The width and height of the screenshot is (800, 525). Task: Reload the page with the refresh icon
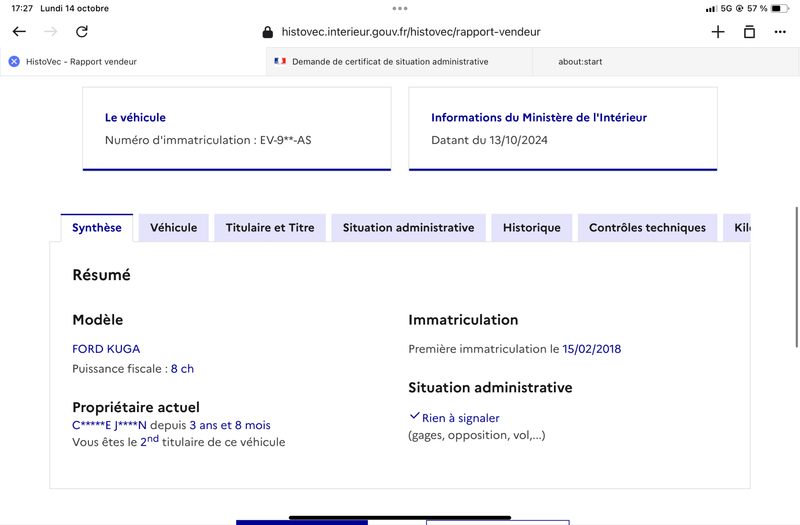82,32
